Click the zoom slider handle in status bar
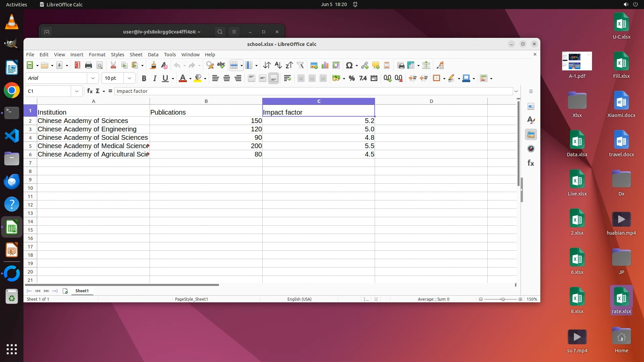 point(502,299)
